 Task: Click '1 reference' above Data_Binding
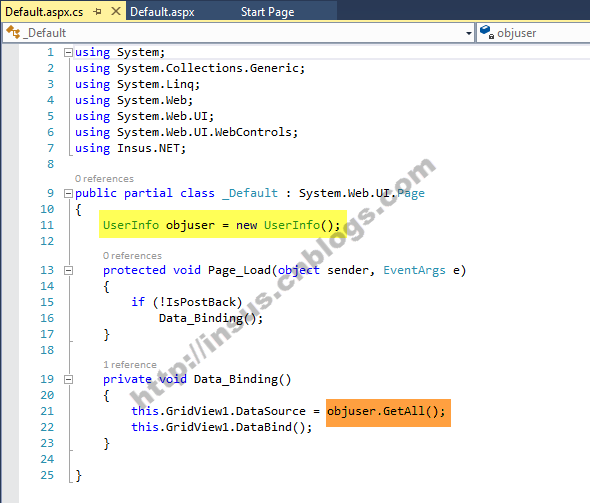pyautogui.click(x=130, y=365)
